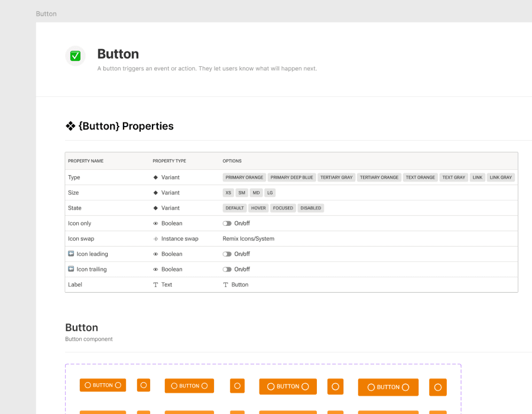Click the green Button component icon in header
The image size is (532, 414).
click(x=75, y=55)
